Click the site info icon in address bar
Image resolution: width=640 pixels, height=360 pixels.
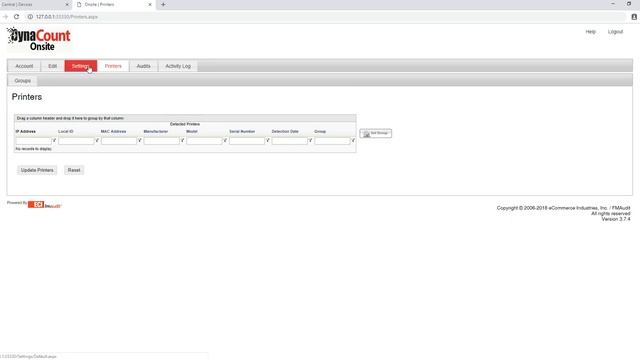point(30,17)
